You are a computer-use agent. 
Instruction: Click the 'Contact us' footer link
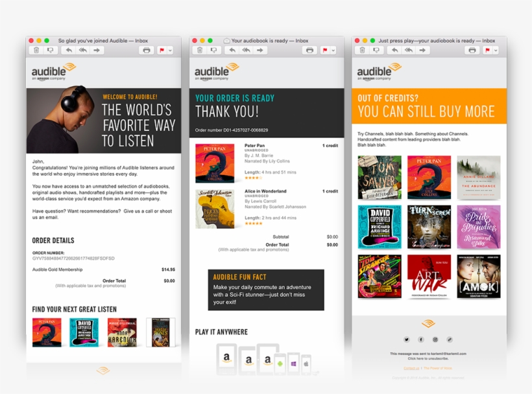411,368
